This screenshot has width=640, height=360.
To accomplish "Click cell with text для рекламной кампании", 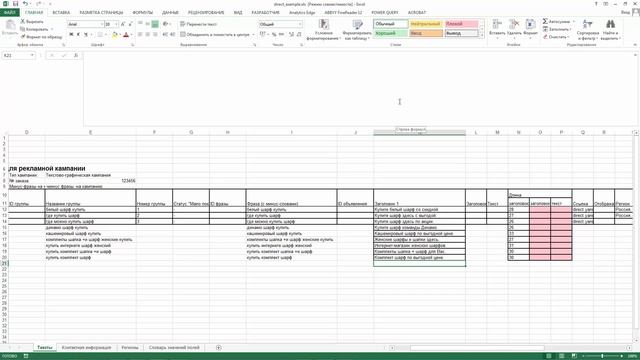I will (x=47, y=168).
